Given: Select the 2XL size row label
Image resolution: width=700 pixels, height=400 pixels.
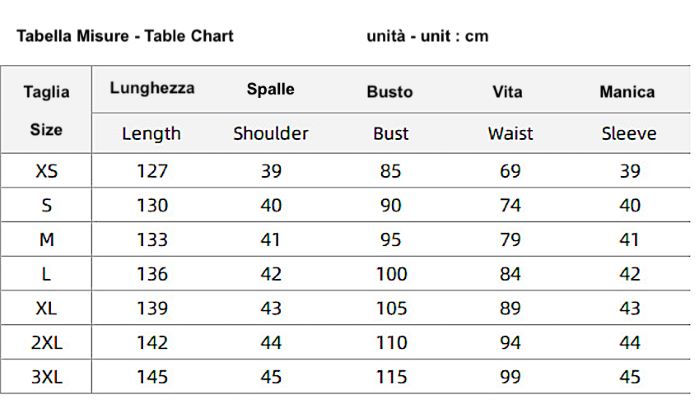Looking at the screenshot, I should [46, 343].
